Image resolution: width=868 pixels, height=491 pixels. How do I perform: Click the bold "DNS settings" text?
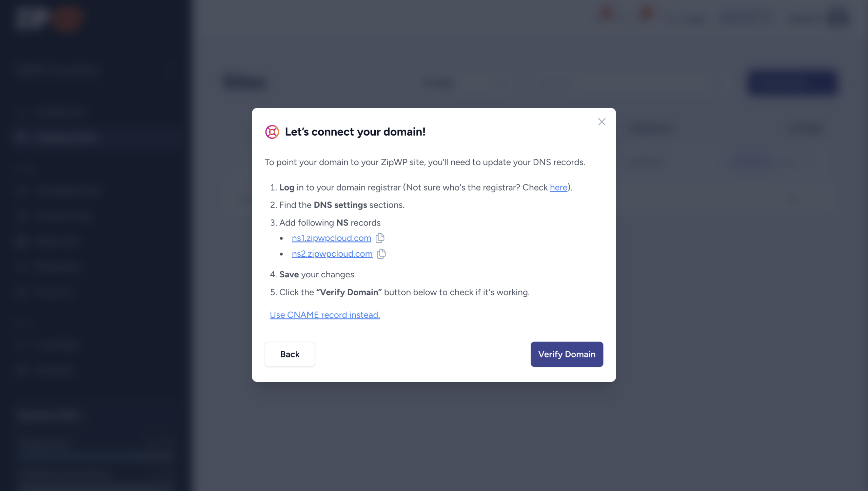[x=340, y=205]
